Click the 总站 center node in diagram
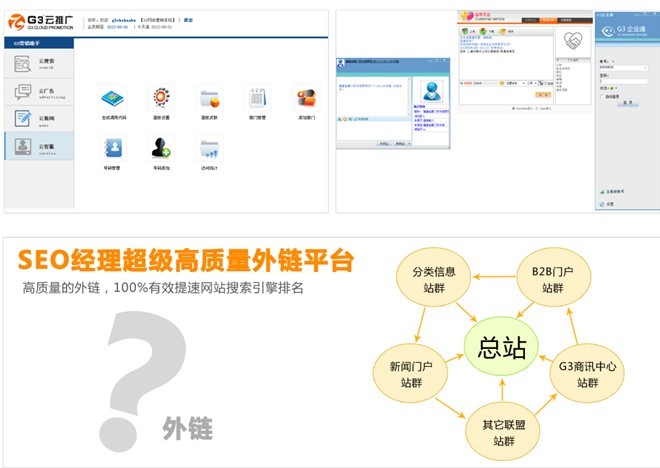 (x=501, y=347)
